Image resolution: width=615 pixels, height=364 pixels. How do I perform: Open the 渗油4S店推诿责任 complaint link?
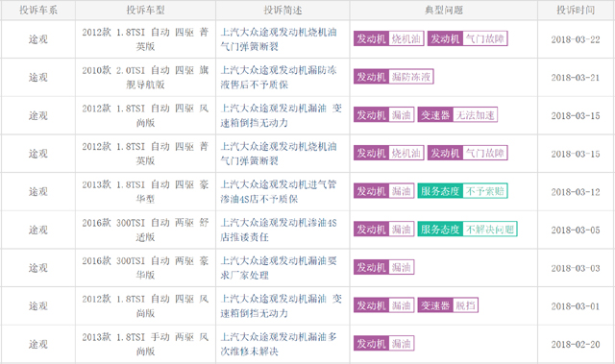(279, 230)
